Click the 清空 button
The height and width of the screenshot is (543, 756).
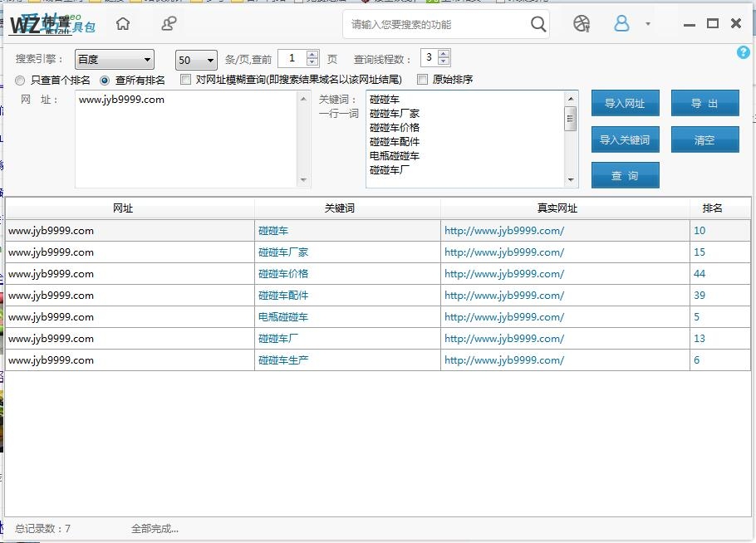pos(704,139)
